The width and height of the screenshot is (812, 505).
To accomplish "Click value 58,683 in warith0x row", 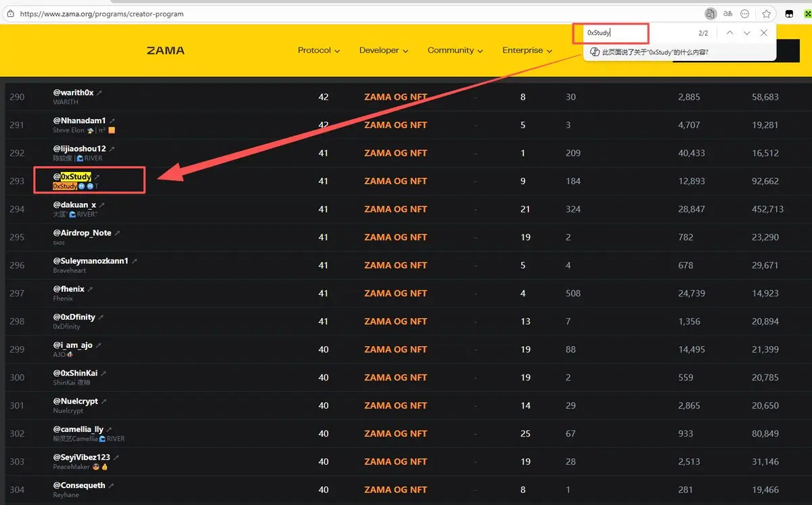I will [765, 97].
